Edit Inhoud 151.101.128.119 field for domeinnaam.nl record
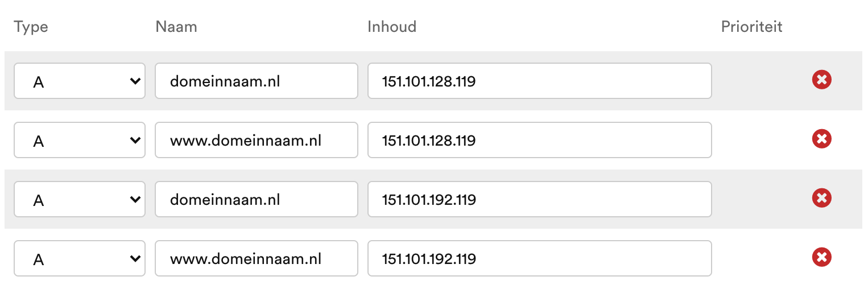 coord(539,81)
